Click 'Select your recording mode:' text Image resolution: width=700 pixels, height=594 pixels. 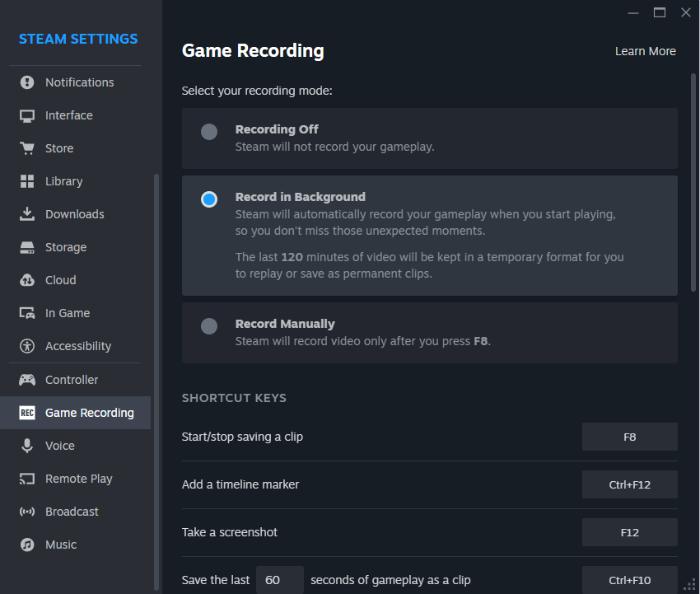click(257, 91)
